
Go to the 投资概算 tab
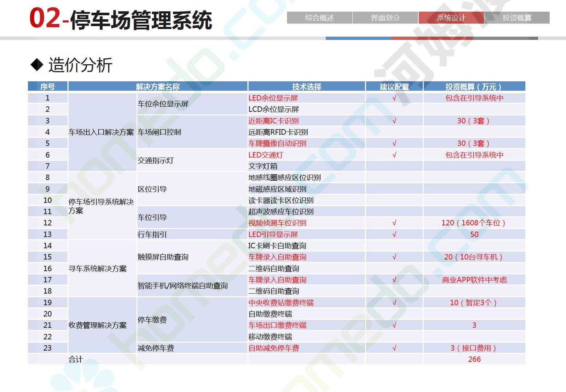(517, 18)
